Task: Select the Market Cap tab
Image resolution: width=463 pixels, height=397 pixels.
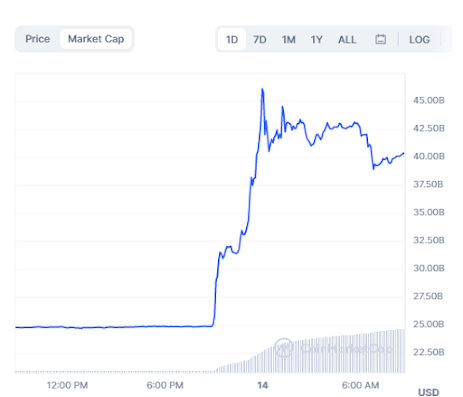Action: tap(96, 39)
